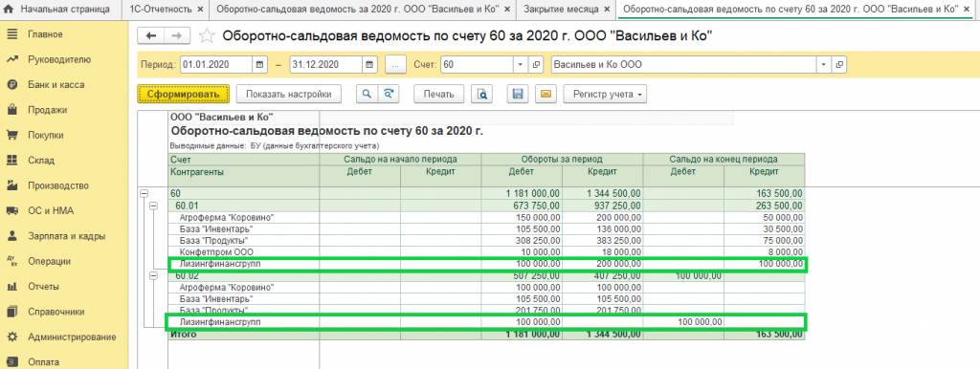Switch to the Начальная страница tab

56,10
